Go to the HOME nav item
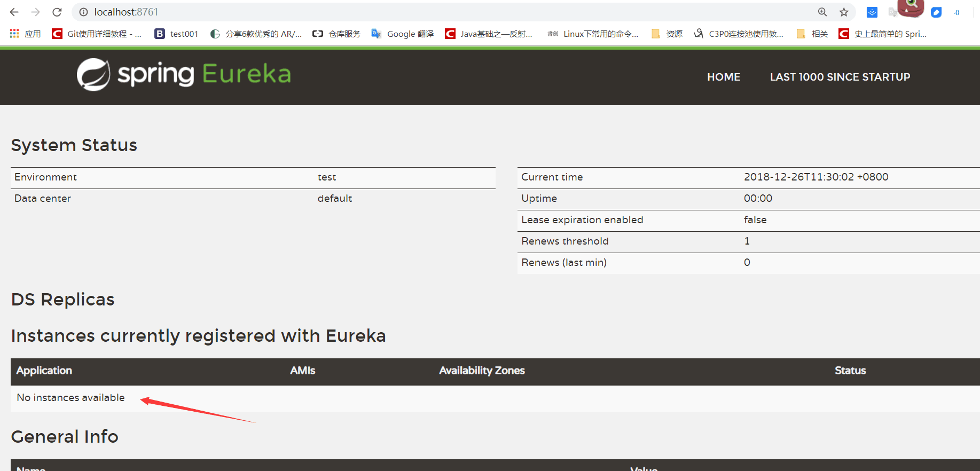This screenshot has height=471, width=980. click(724, 77)
